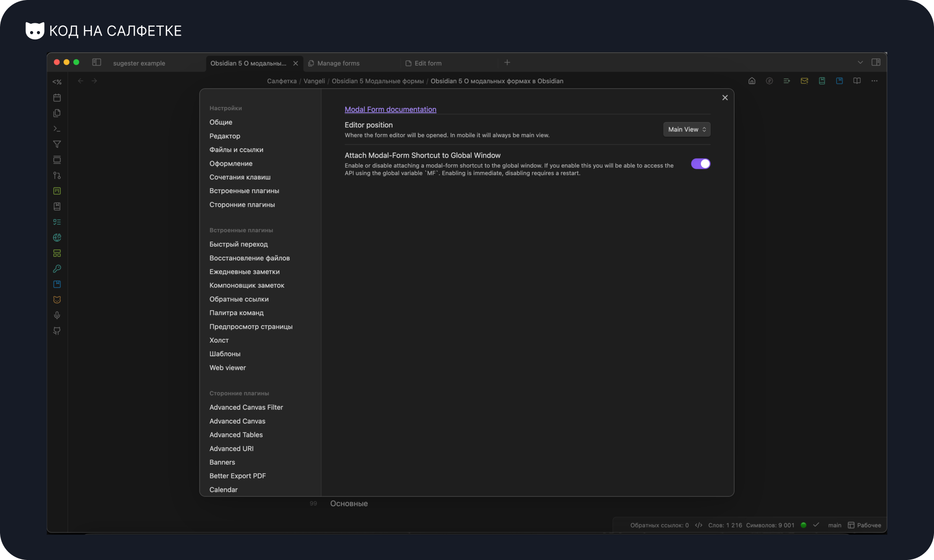
Task: Open Templater ribbon icon (<%)
Action: (57, 82)
